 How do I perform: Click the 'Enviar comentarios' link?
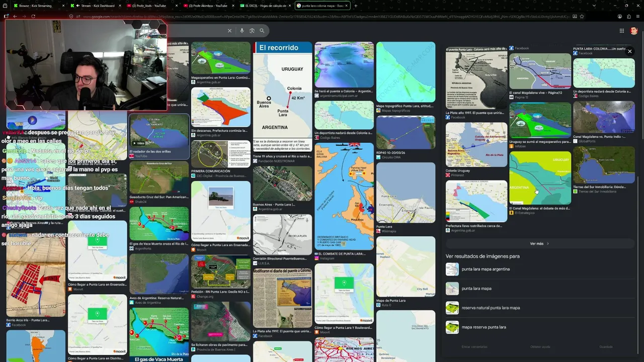474,347
